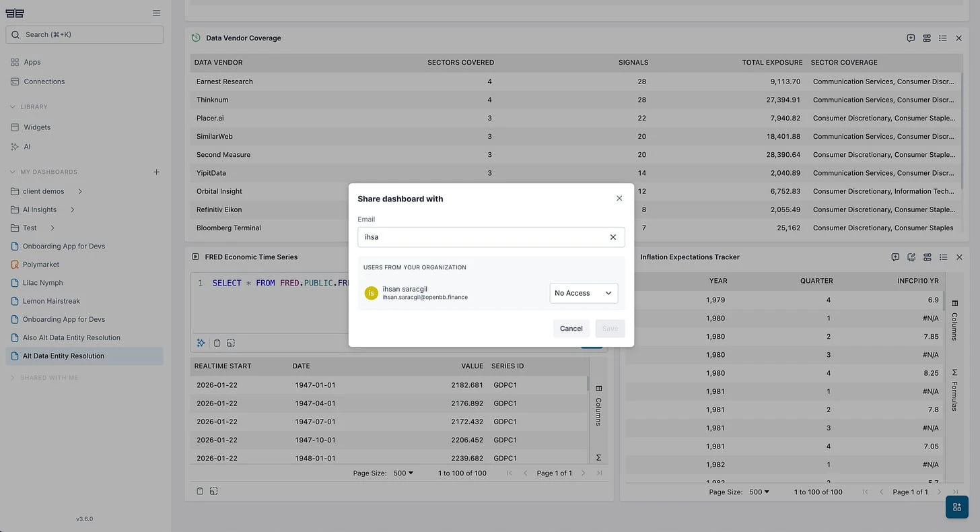Image resolution: width=980 pixels, height=532 pixels.
Task: Run the AI sparkle action in the SQL editor
Action: (201, 343)
